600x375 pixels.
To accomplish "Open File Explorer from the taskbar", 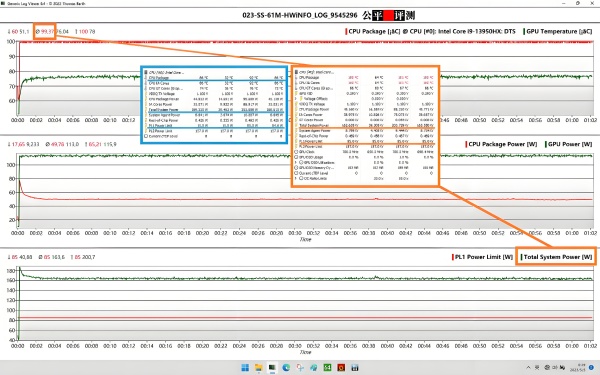I will click(259, 368).
